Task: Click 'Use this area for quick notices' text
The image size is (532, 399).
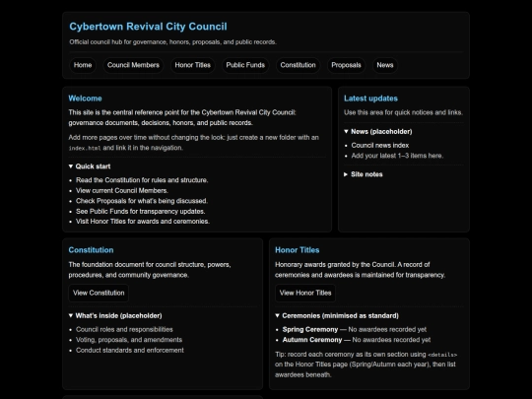Action: tap(403, 112)
